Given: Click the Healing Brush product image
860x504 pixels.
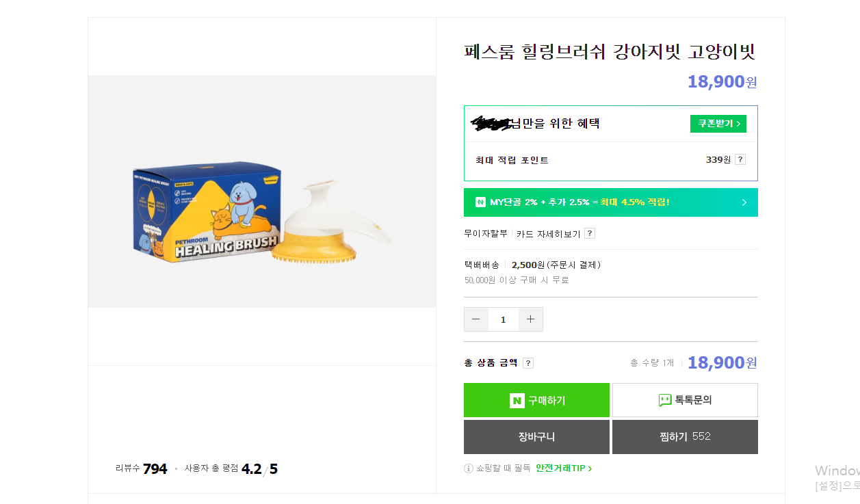Looking at the screenshot, I should [262, 213].
